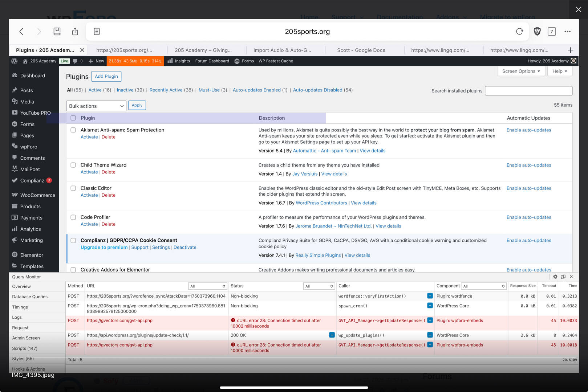
Task: Open YouTube PRO in the sidebar
Action: click(36, 113)
